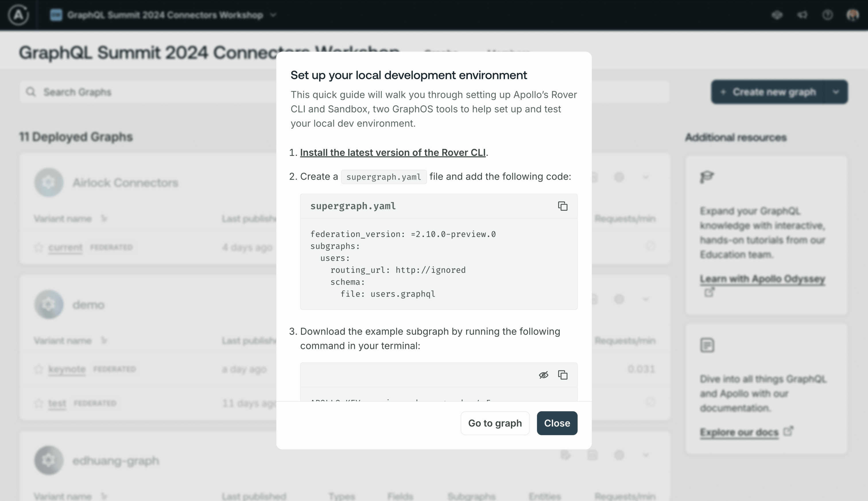Open the user avatar menu
Screen dimensions: 868x501
click(x=852, y=15)
